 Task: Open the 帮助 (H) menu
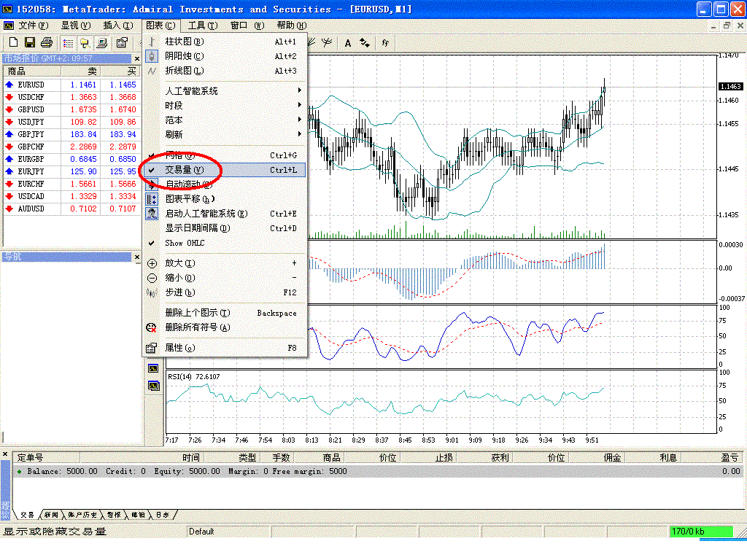292,26
